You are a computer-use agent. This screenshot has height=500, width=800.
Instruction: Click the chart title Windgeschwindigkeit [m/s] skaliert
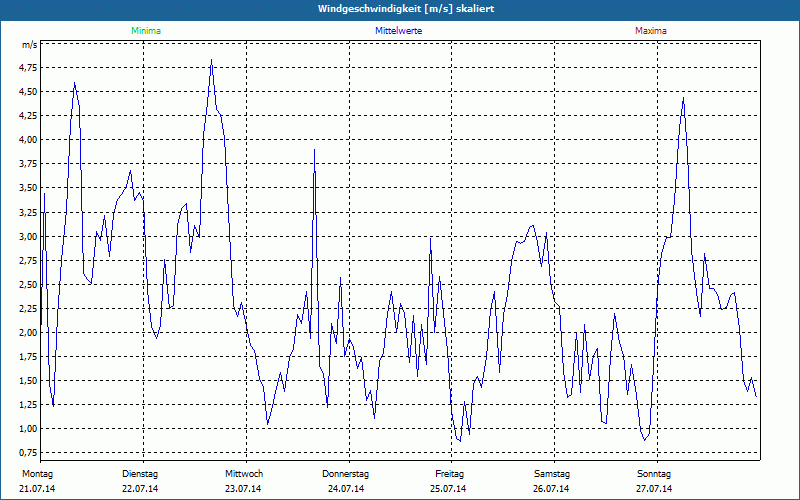pos(406,9)
